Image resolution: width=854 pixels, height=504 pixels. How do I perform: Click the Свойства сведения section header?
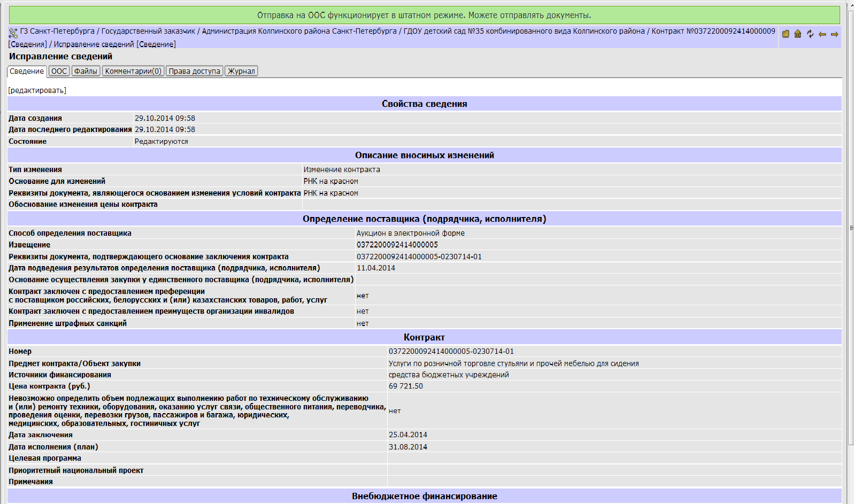[x=425, y=104]
